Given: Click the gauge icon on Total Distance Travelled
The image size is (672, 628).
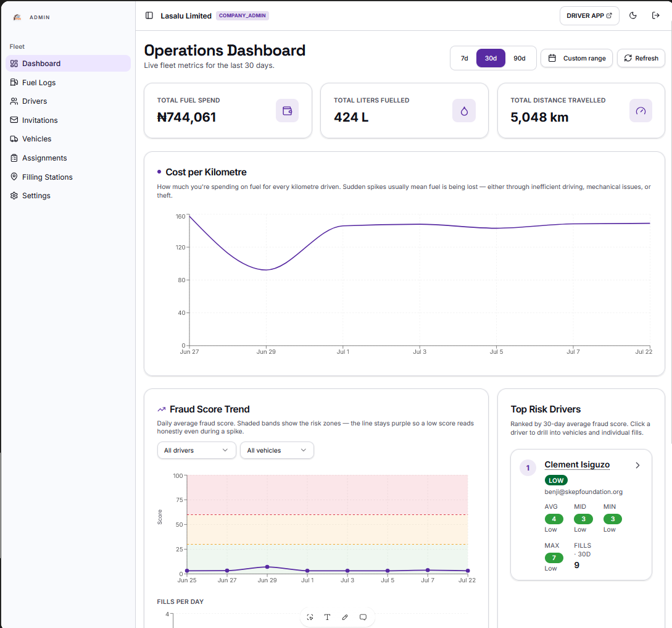Looking at the screenshot, I should tap(641, 111).
